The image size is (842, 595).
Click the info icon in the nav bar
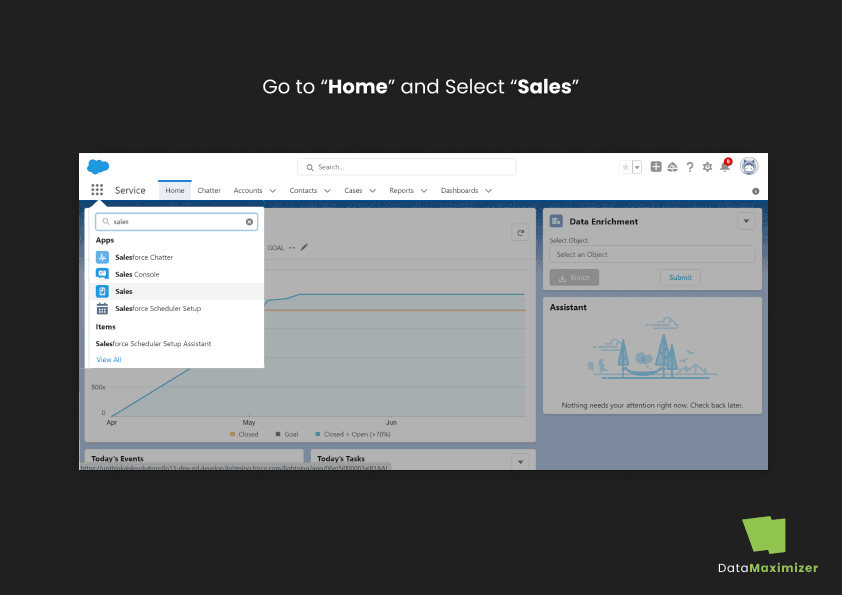click(x=756, y=191)
